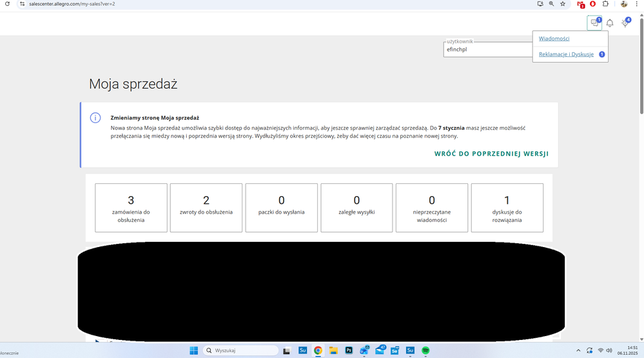
Task: Open the zwroty do obsłużenia tile
Action: [206, 207]
